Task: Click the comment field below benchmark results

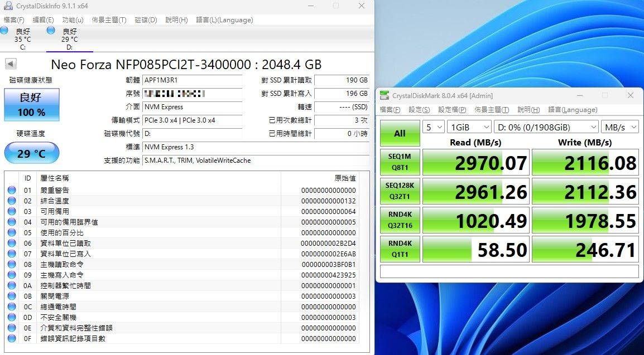Action: coord(510,272)
